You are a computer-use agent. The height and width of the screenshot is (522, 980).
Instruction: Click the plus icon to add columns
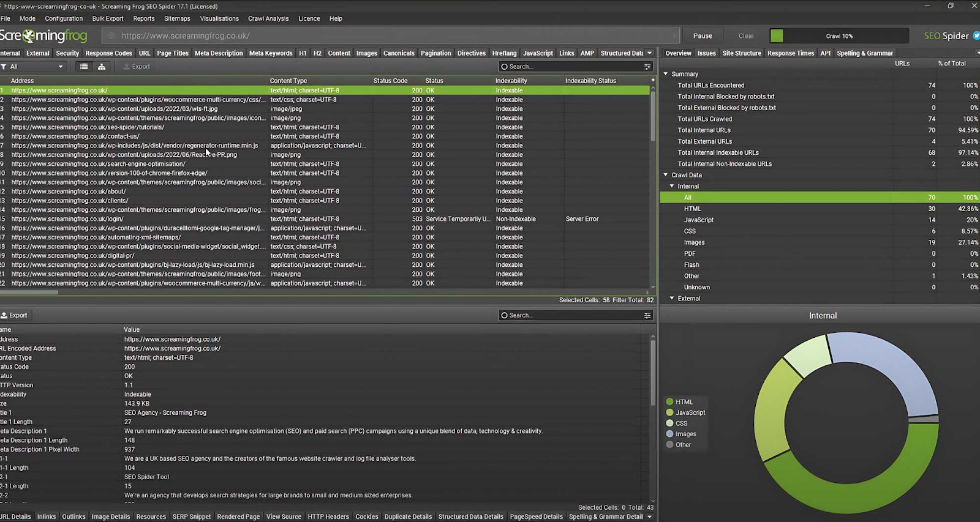coord(652,80)
